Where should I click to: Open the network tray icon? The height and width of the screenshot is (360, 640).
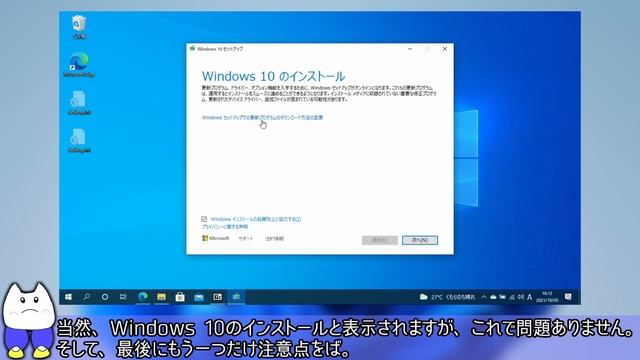tap(512, 297)
